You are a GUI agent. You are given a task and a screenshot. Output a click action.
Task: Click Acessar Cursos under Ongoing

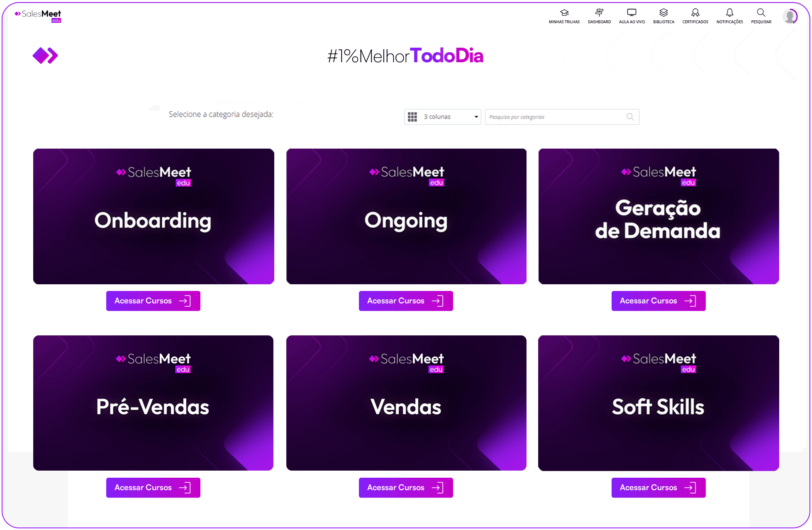tap(406, 301)
